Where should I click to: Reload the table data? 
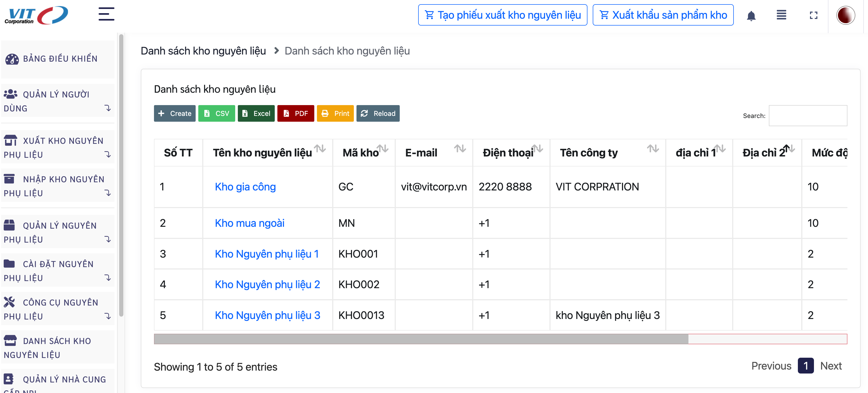(378, 114)
